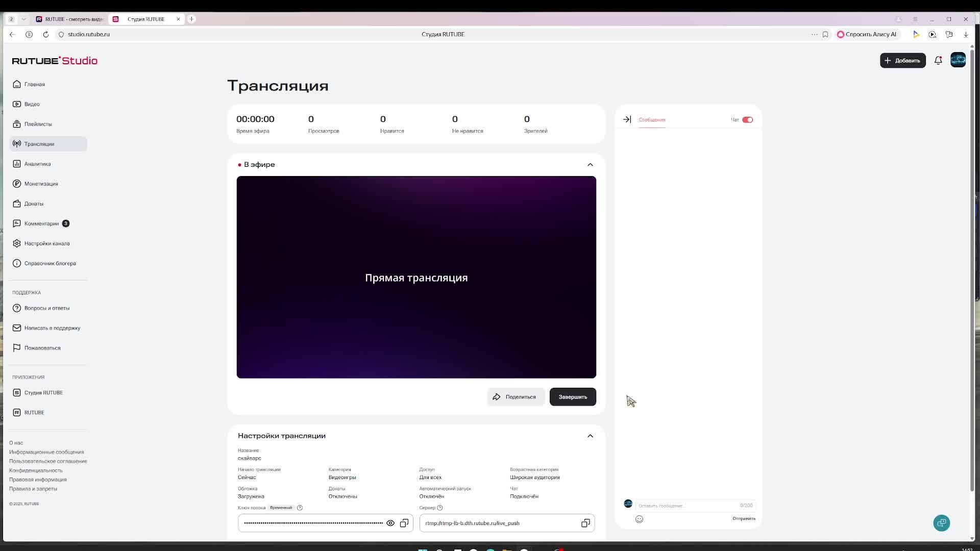The image size is (980, 551).
Task: Copy the stream key
Action: point(404,523)
